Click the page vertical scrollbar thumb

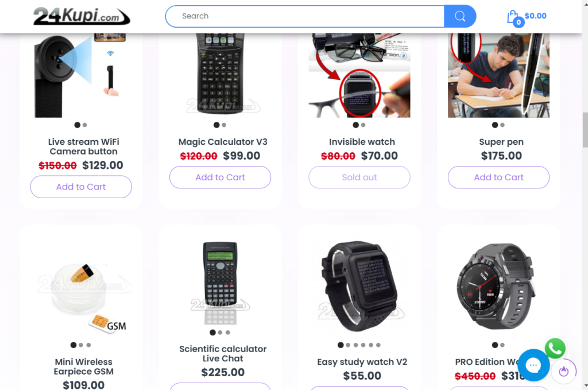tap(585, 130)
